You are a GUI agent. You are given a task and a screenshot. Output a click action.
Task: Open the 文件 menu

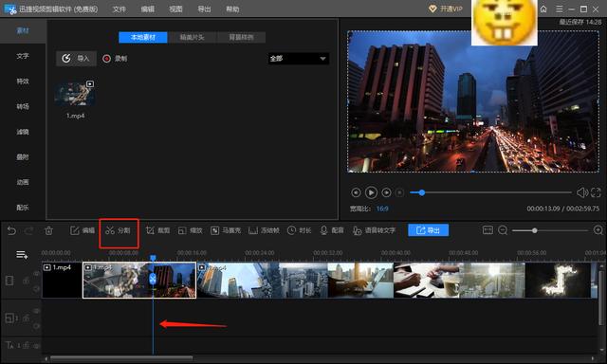pos(120,9)
